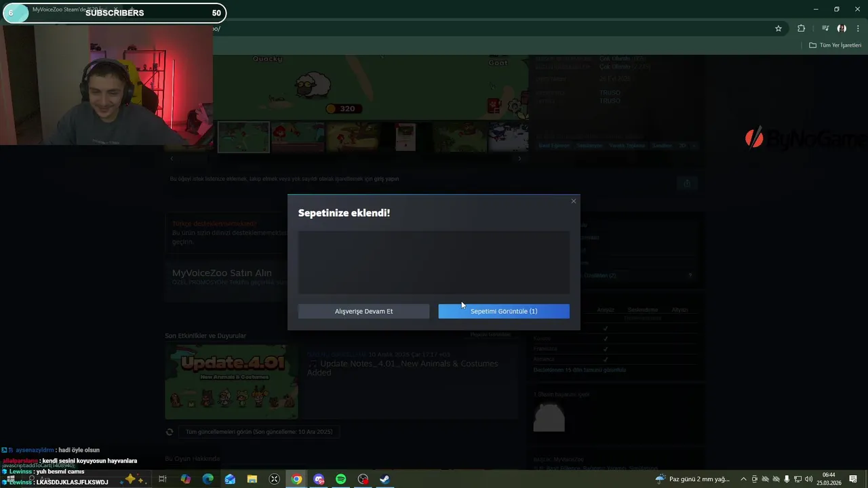Viewport: 868px width, 488px height.
Task: Open the X-shaped app on taskbar
Action: [x=275, y=479]
